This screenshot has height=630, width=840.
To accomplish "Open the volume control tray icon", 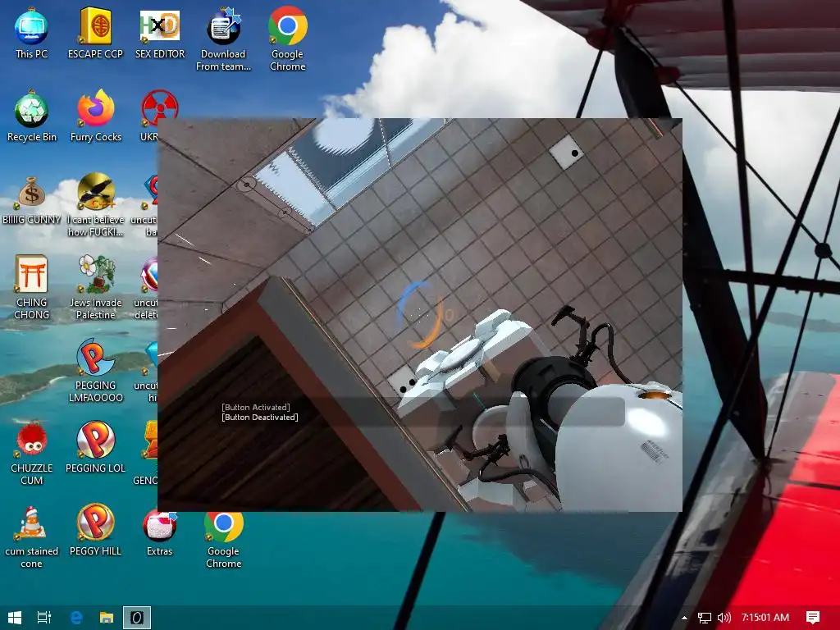I will (x=724, y=618).
